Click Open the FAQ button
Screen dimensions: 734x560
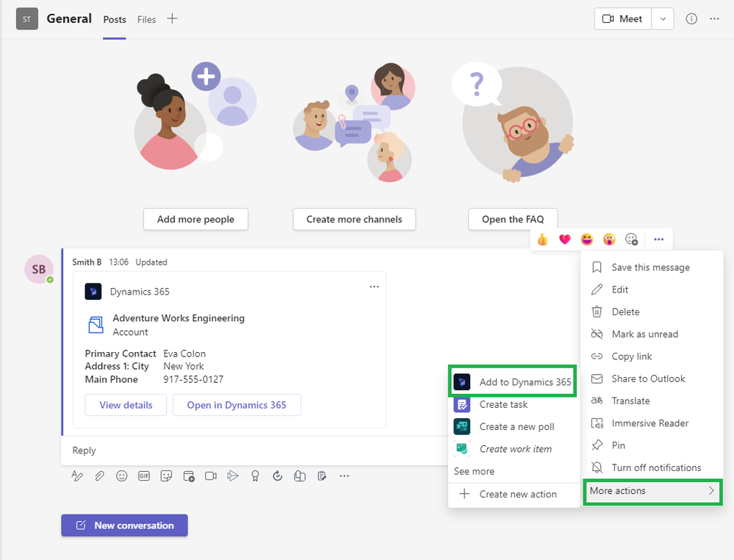pos(513,219)
